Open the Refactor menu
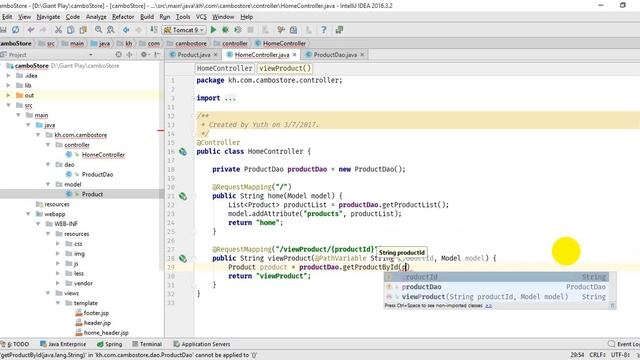640x360 pixels. pyautogui.click(x=123, y=17)
